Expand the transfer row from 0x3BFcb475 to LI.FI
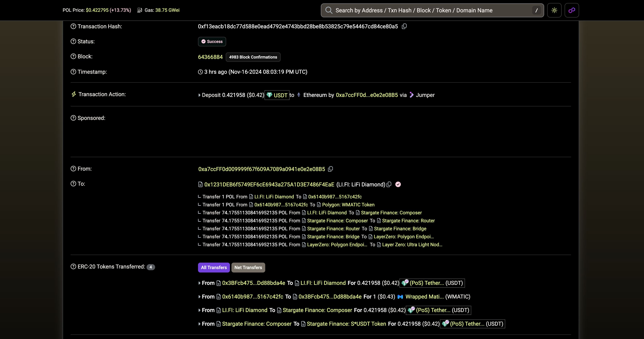 point(199,283)
